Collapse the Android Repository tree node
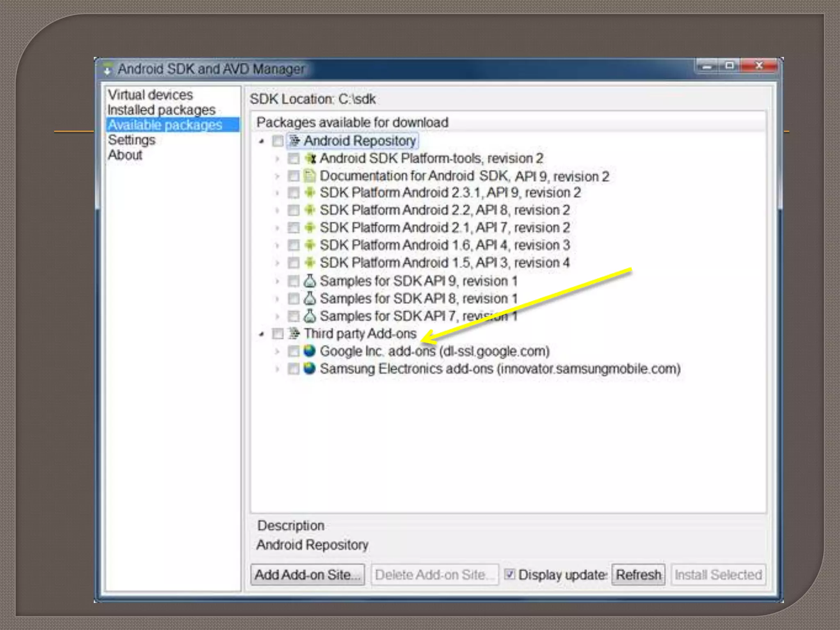The image size is (840, 630). click(261, 142)
